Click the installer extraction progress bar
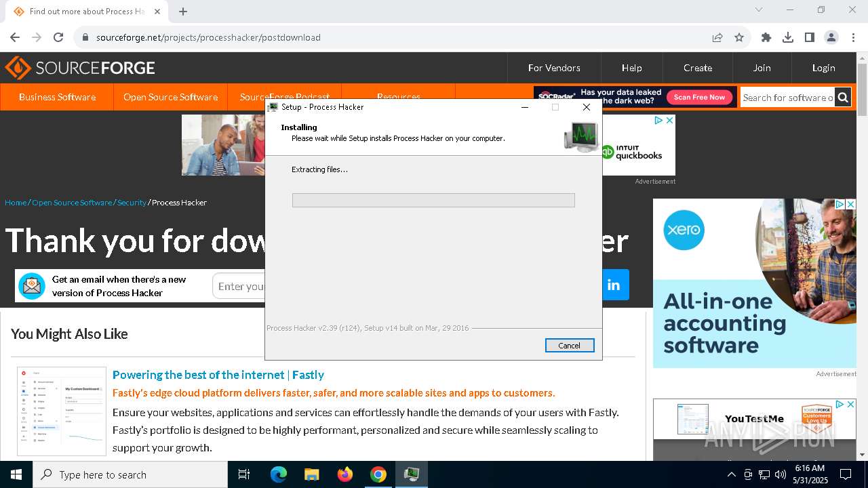 (433, 200)
